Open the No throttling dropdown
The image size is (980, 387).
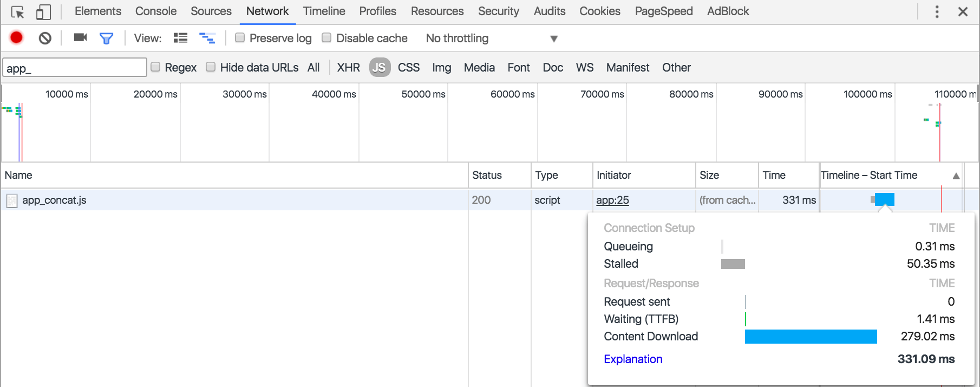click(491, 38)
